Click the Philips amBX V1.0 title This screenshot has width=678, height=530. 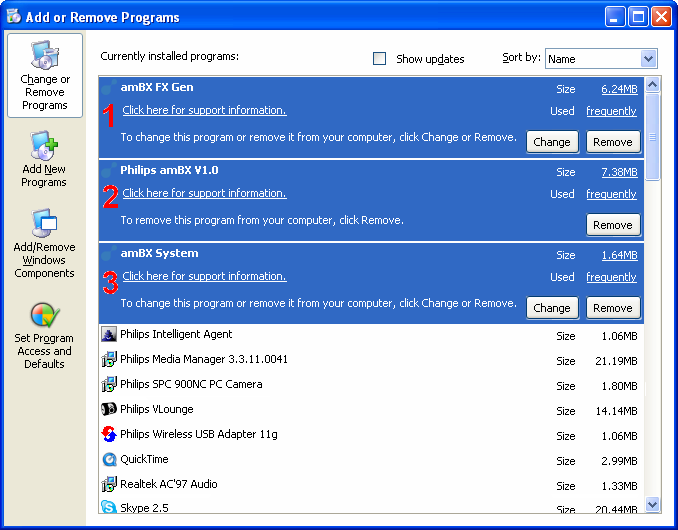(169, 170)
